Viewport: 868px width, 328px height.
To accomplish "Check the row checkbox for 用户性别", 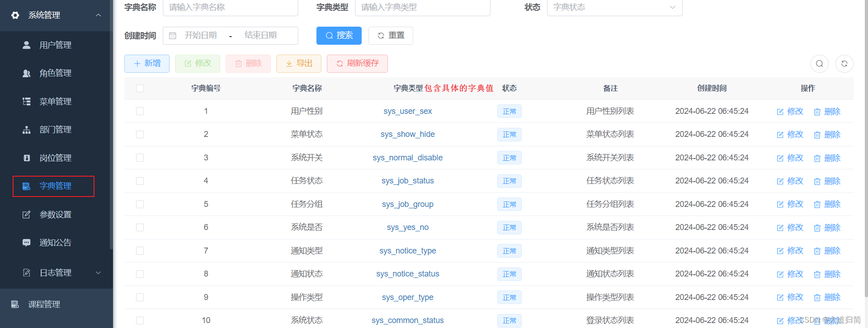I will click(x=140, y=111).
